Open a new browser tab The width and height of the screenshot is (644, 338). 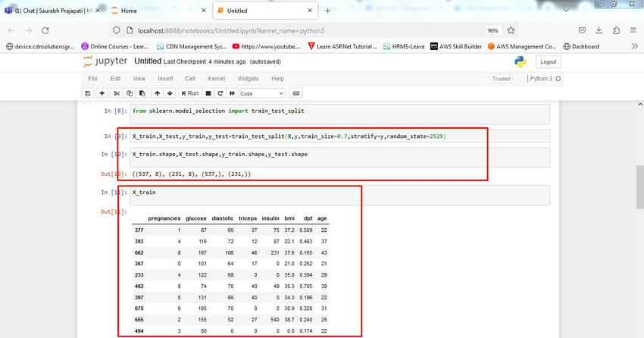pos(327,11)
